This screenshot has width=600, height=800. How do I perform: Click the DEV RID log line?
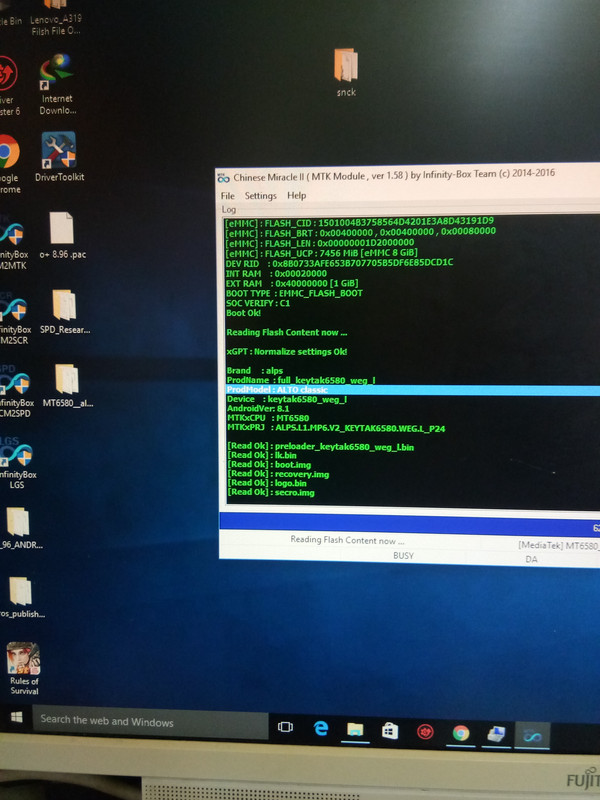(339, 263)
